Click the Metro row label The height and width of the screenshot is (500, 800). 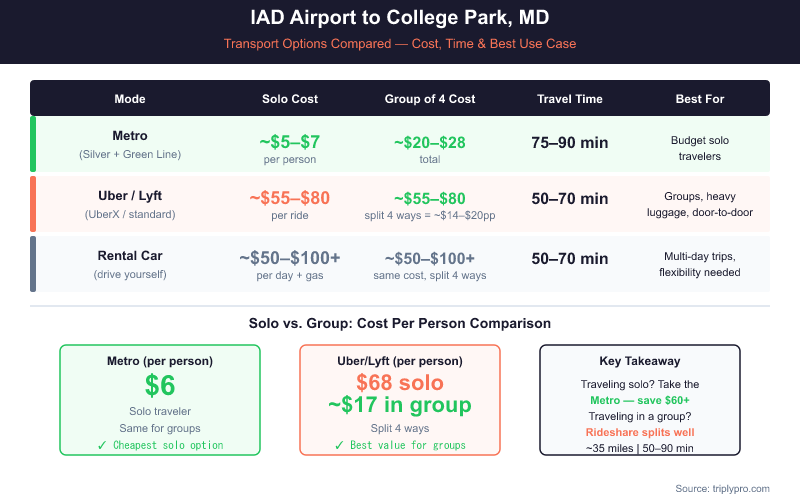(130, 135)
